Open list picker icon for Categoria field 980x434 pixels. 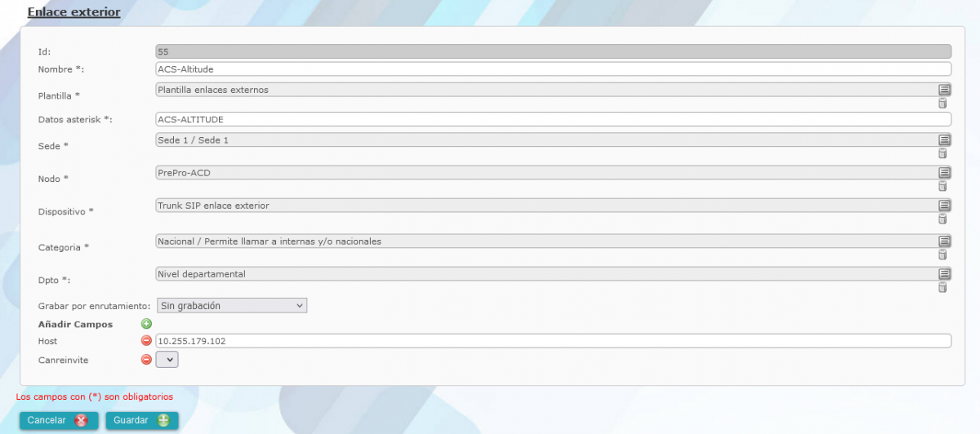pos(944,241)
